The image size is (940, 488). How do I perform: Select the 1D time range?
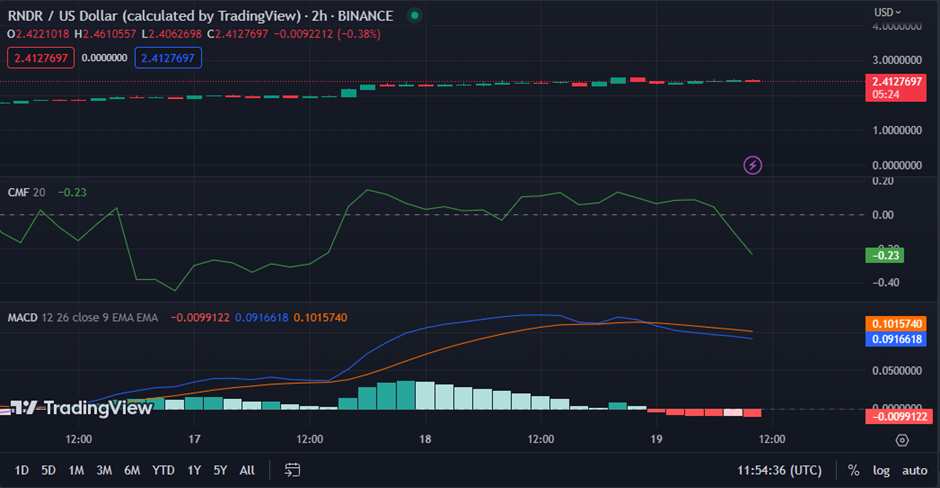(x=22, y=471)
